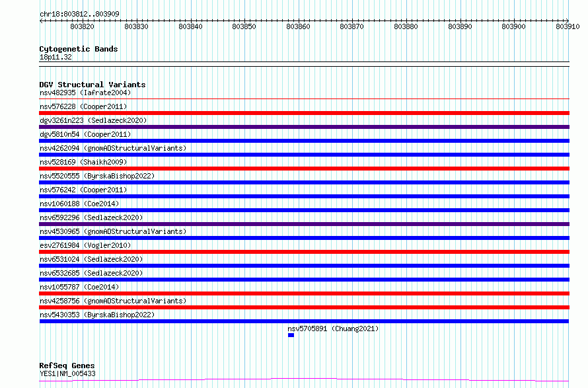588x388 pixels.
Task: Click the nsv1055787 red bar
Action: click(304, 293)
